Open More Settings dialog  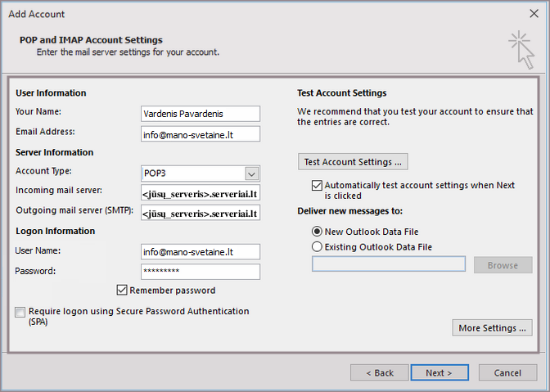point(492,328)
